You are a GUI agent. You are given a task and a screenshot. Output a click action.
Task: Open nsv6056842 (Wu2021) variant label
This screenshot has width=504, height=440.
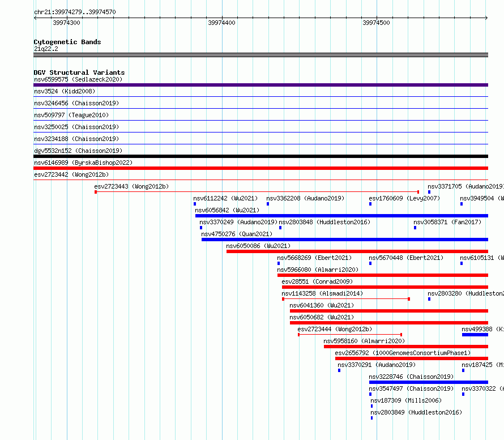pyautogui.click(x=227, y=210)
